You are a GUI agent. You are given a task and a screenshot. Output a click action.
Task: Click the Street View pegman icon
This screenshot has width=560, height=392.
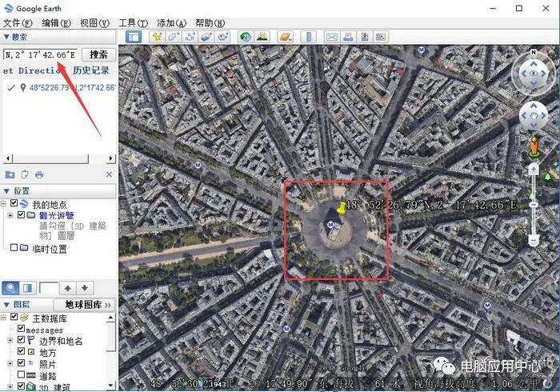click(534, 146)
